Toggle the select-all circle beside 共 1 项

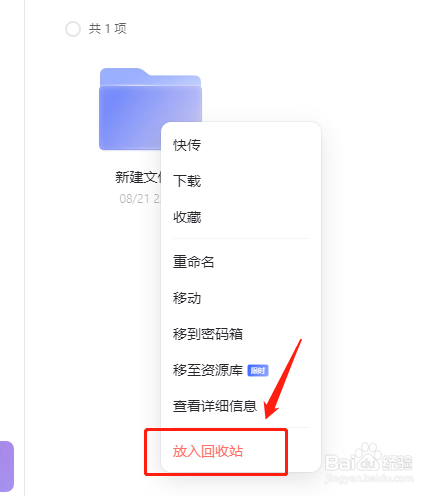tap(73, 29)
